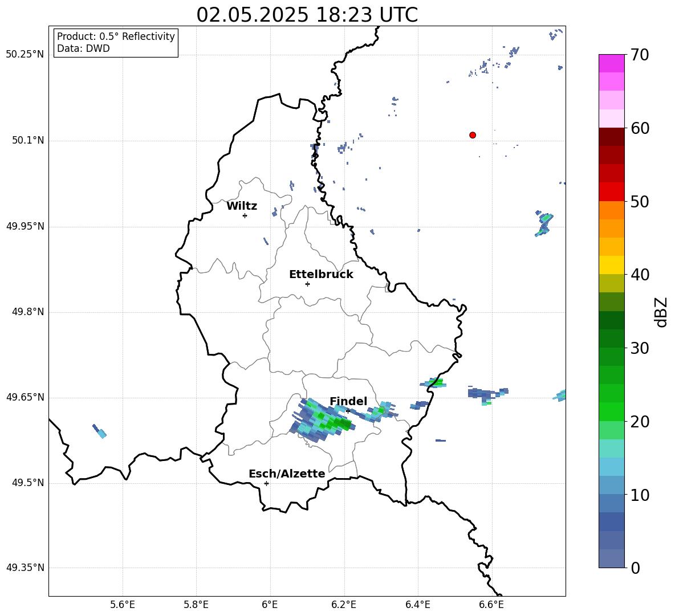Click the dark red colorbar segment below 60
This screenshot has height=616, width=675.
[612, 137]
